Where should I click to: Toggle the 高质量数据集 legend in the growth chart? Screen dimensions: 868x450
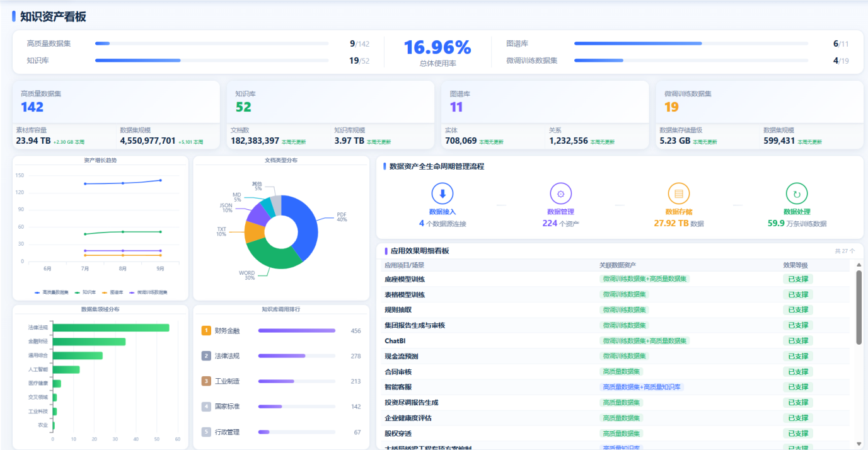pyautogui.click(x=51, y=292)
